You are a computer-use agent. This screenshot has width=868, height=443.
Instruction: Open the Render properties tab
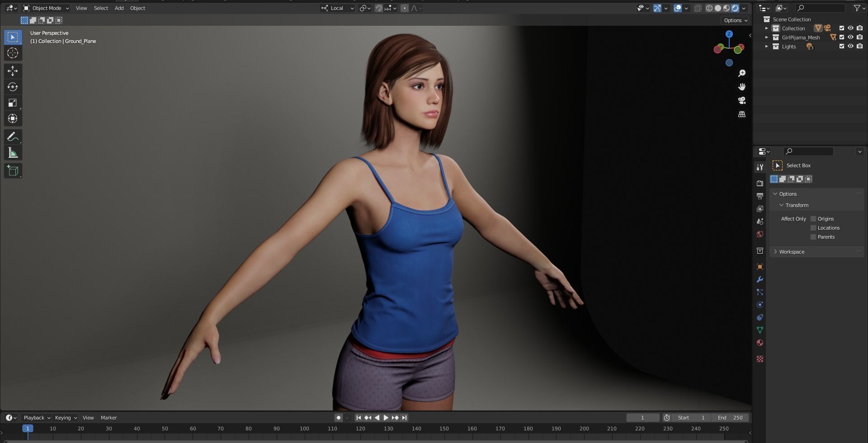[x=760, y=183]
